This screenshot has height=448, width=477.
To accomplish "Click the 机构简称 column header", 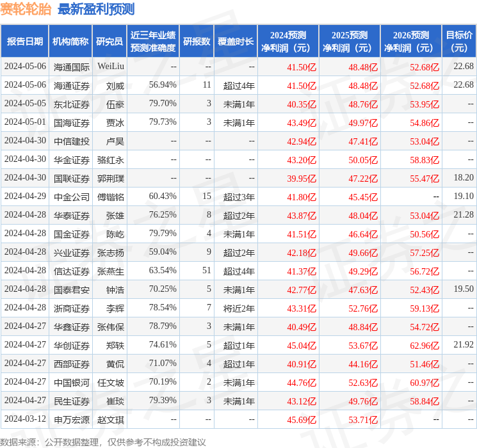I will tap(70, 42).
